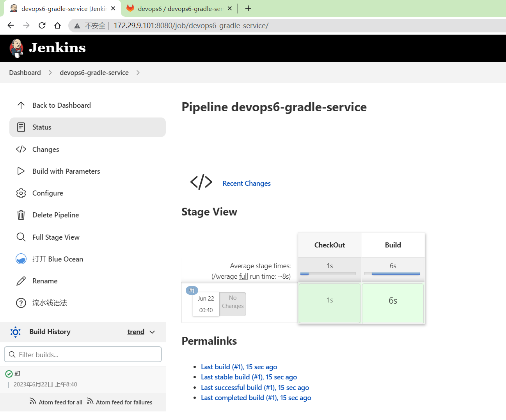Viewport: 506px width, 420px height.
Task: Close the devops6-gradle-service Jenkins tab
Action: click(x=113, y=8)
